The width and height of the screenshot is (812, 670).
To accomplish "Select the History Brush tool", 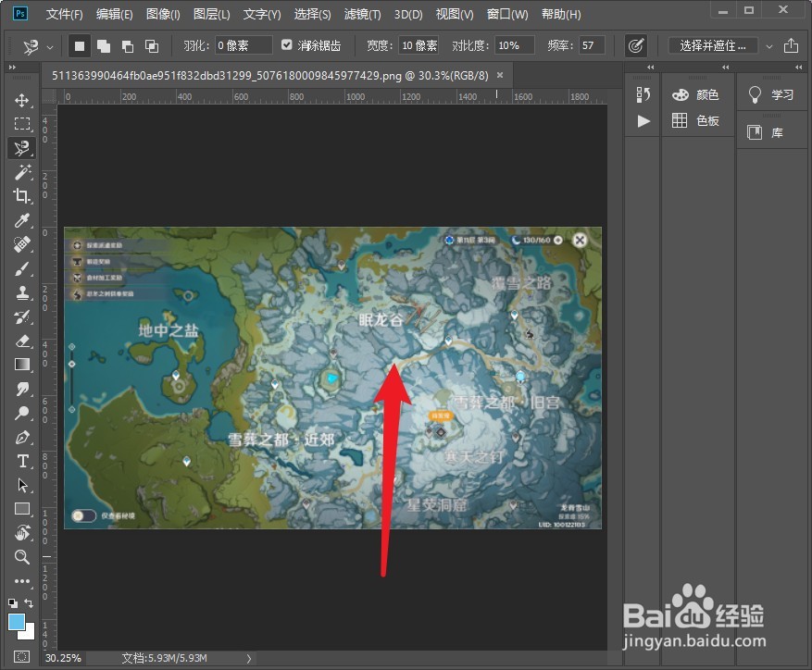I will (x=21, y=316).
